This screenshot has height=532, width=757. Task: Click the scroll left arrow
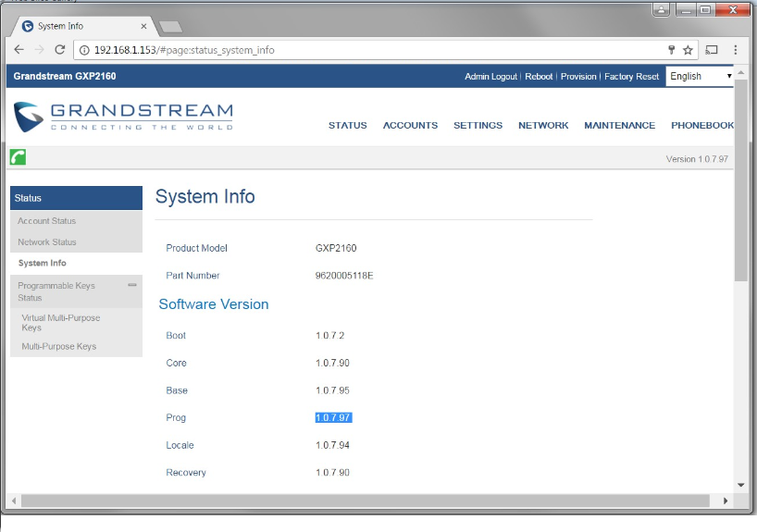click(14, 501)
